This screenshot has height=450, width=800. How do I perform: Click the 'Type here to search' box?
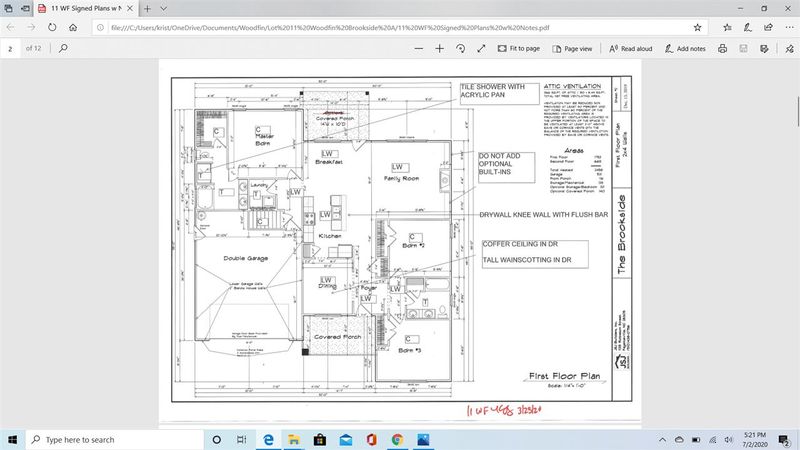point(115,439)
